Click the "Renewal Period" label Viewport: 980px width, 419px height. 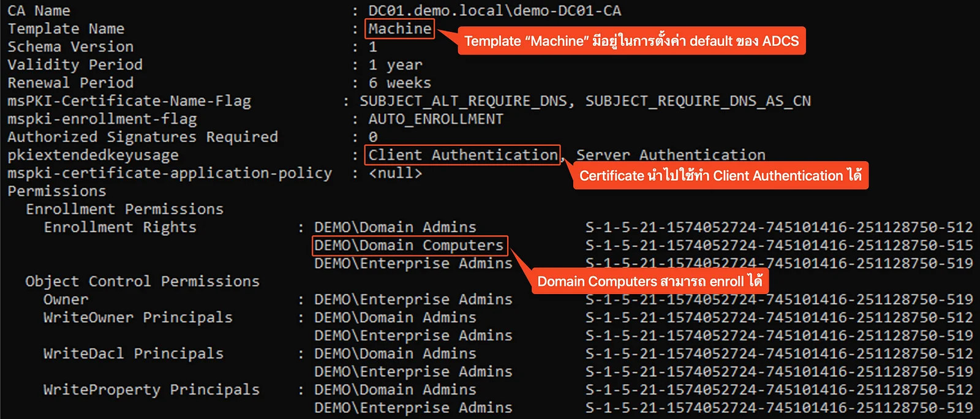pos(70,83)
